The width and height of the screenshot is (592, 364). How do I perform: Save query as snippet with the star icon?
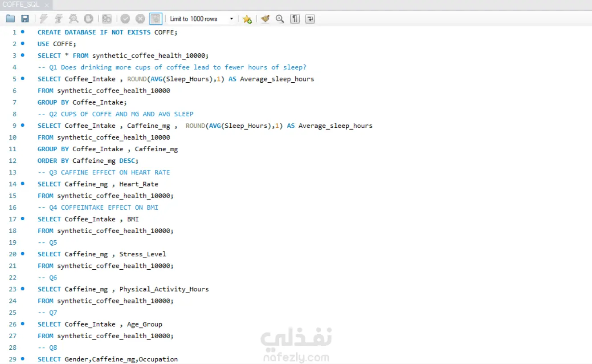click(x=247, y=19)
